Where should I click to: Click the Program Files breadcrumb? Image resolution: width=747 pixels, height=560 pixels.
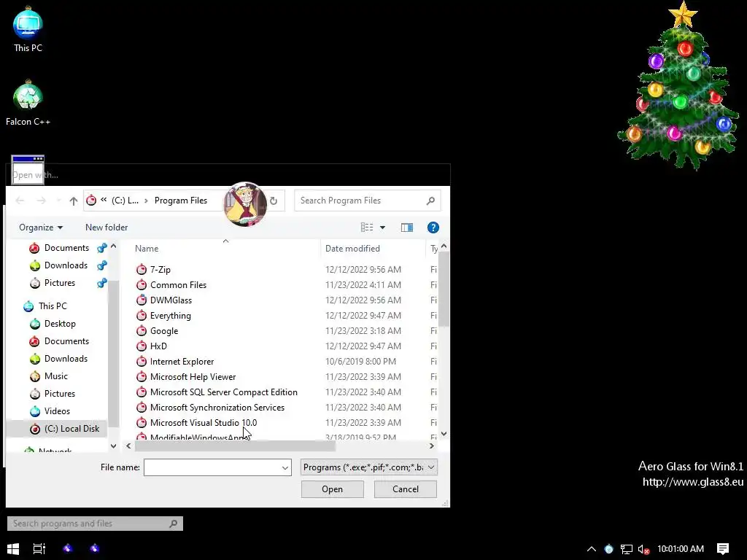point(181,201)
